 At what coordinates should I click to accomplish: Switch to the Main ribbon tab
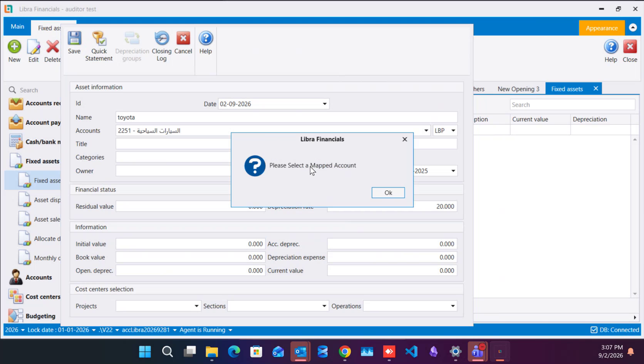17,27
